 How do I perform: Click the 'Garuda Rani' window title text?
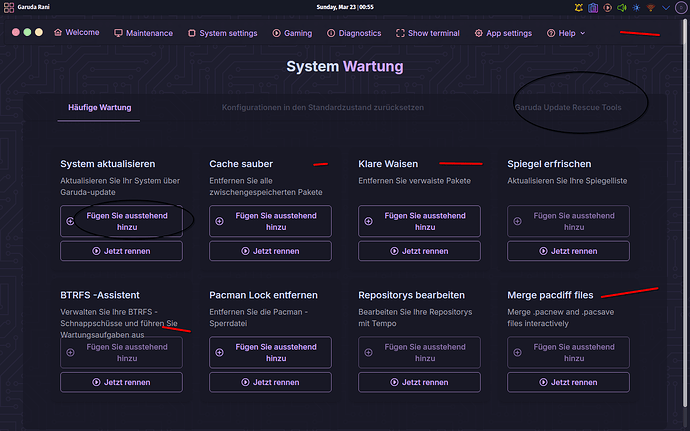(x=33, y=7)
